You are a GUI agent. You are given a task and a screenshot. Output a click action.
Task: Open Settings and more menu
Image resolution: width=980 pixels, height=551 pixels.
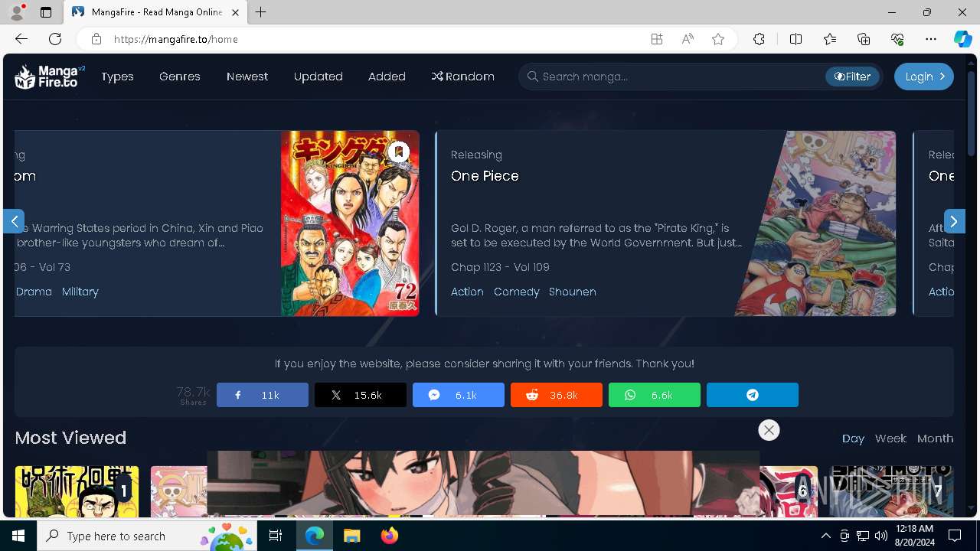click(931, 39)
